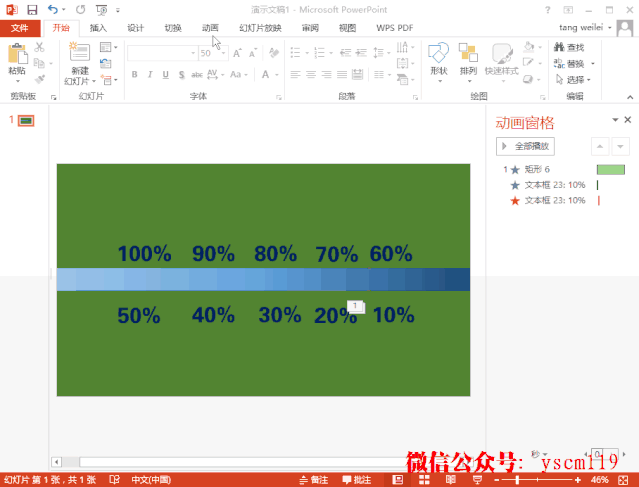Click the Format Painter brush icon
Image resolution: width=639 pixels, height=487 pixels.
pyautogui.click(x=40, y=79)
